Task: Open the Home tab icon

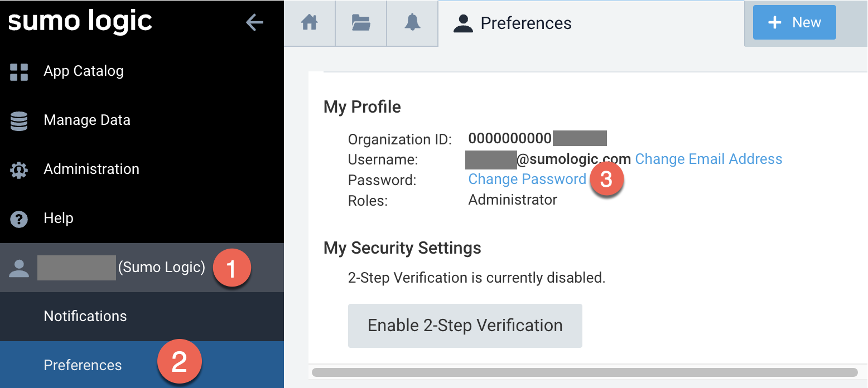Action: (309, 23)
